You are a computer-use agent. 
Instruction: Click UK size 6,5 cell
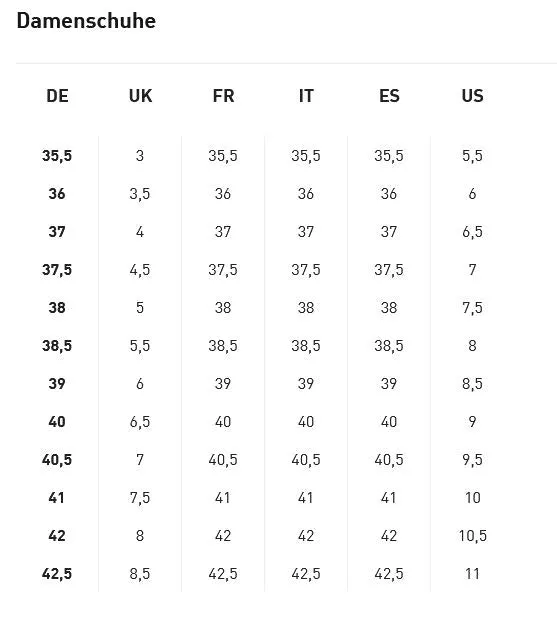pyautogui.click(x=140, y=422)
